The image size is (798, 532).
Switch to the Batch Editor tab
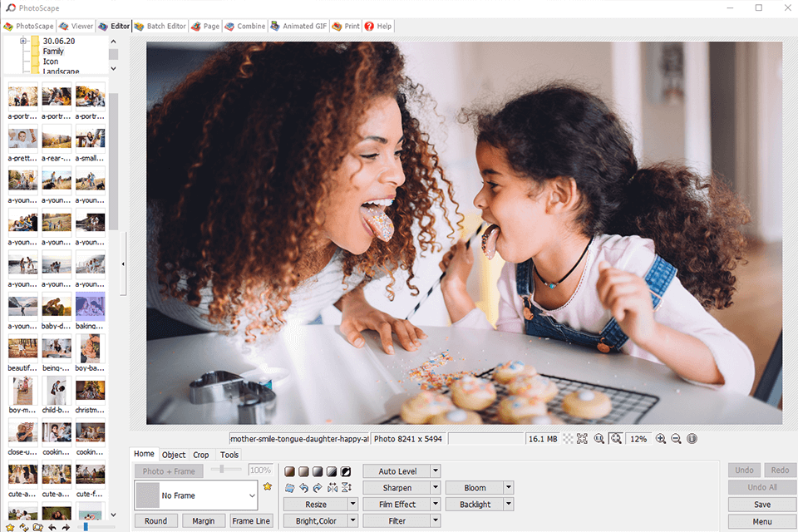point(160,27)
